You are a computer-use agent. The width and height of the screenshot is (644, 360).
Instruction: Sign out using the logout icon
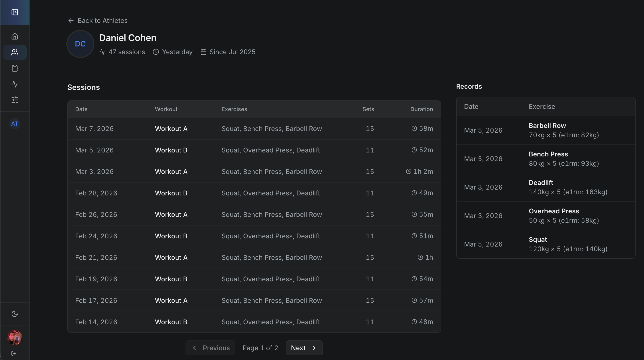click(x=14, y=353)
